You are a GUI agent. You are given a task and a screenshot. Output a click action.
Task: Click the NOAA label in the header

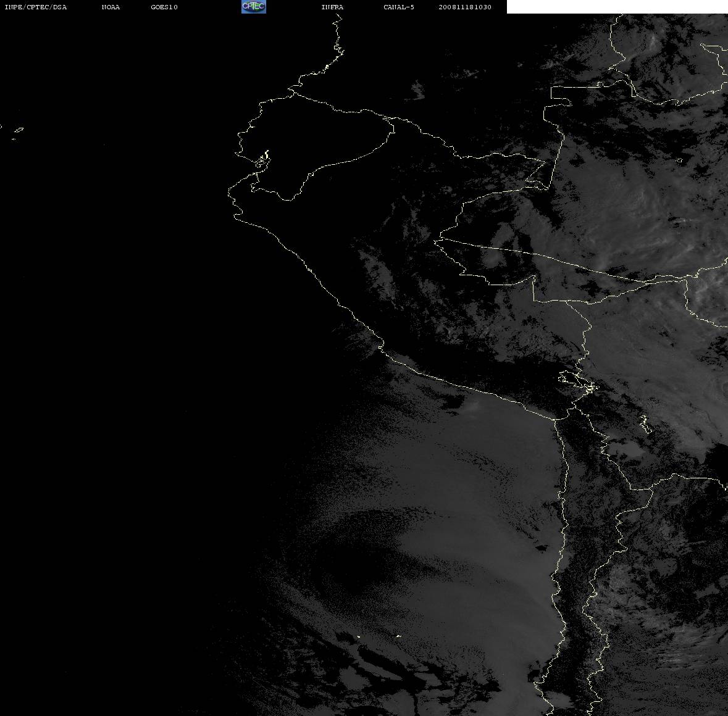point(111,7)
